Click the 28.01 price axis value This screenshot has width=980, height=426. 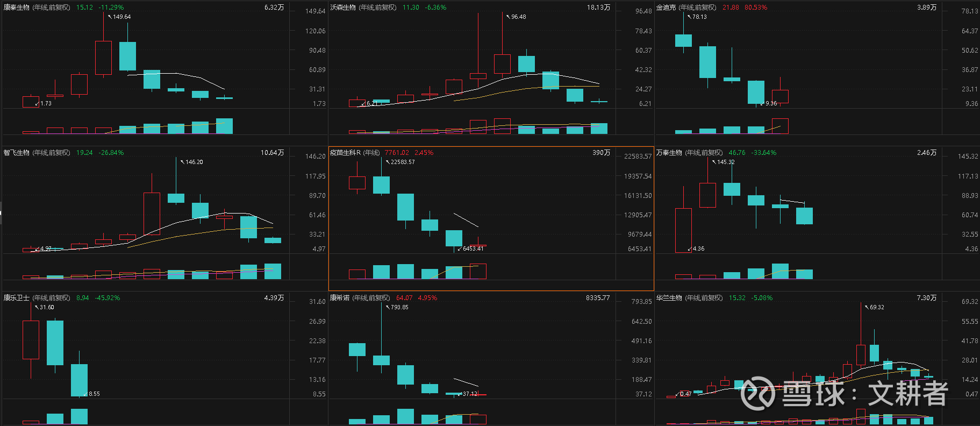coord(970,360)
